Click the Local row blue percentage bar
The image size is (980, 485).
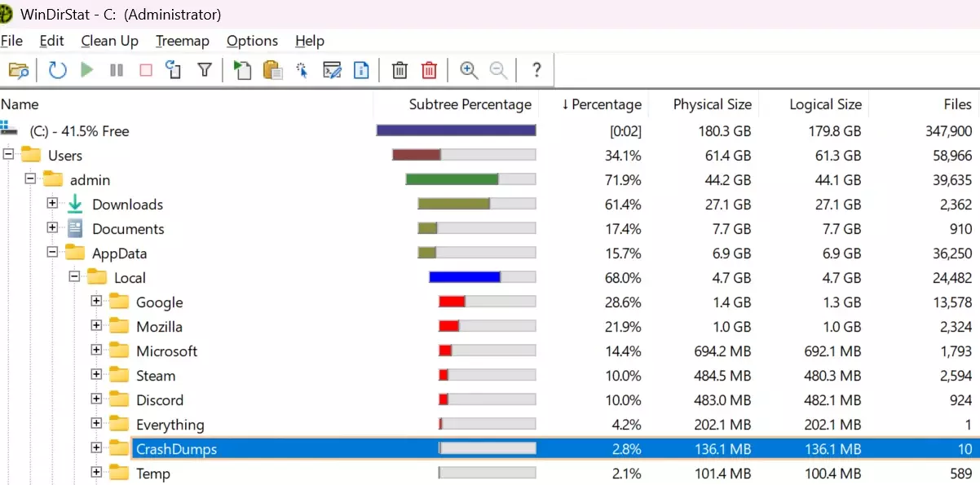(x=483, y=277)
